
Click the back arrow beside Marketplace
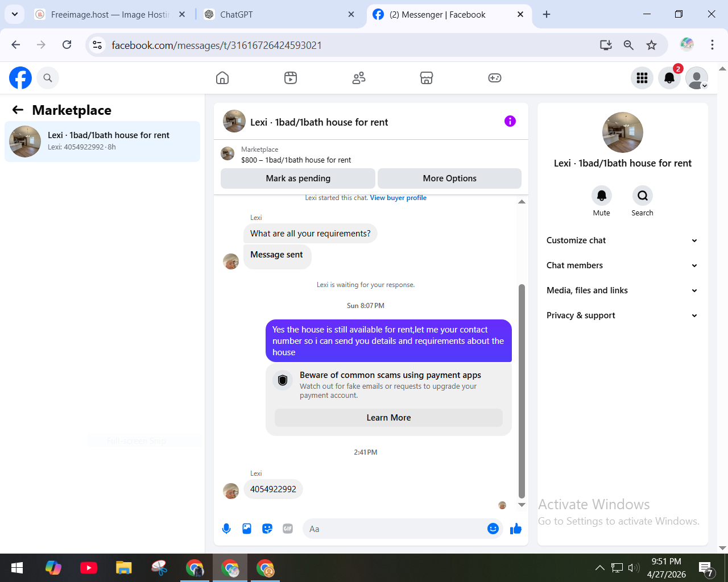18,110
